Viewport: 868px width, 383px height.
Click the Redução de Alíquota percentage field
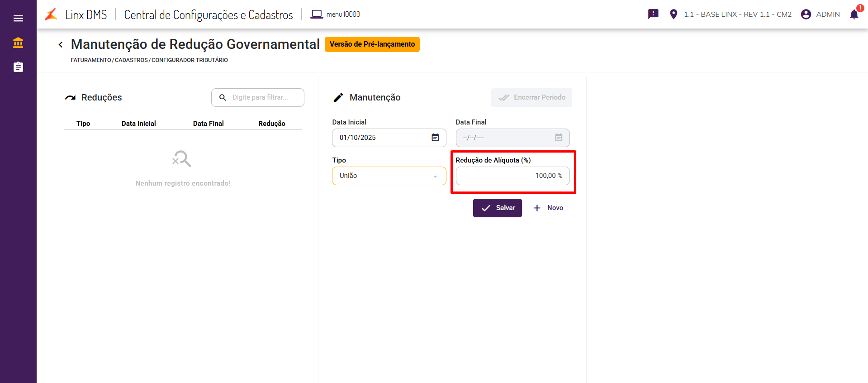(x=512, y=176)
